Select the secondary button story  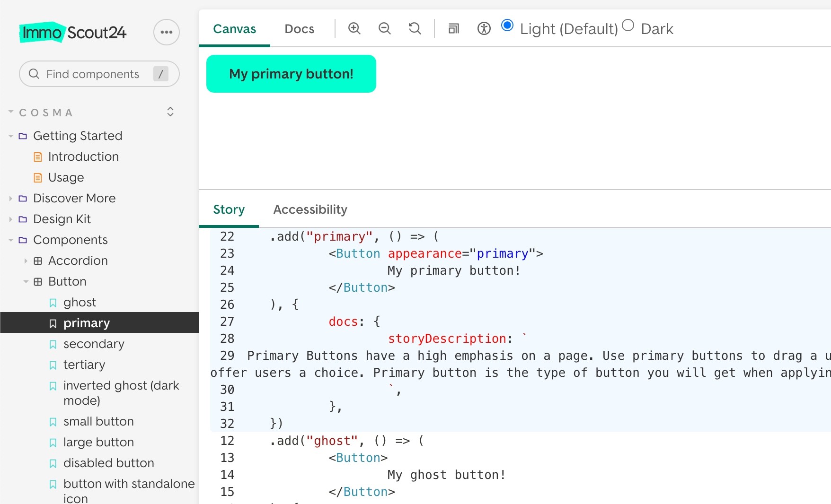click(94, 344)
